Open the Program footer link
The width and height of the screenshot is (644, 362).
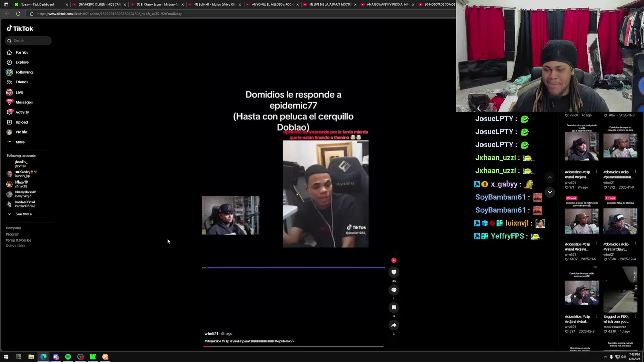(x=12, y=234)
